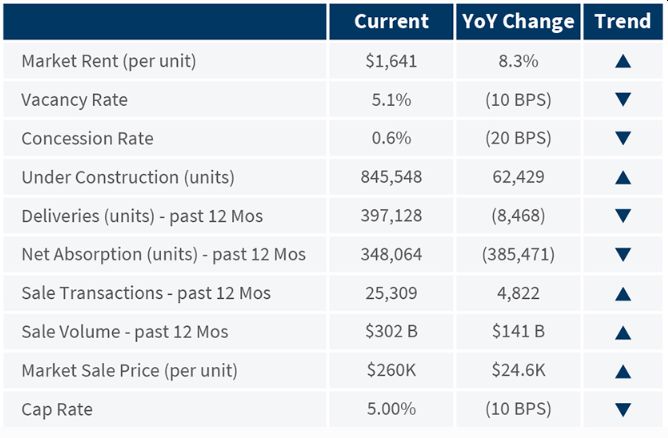Viewport: 668px width, 438px height.
Task: Click the $302 B sale volume value
Action: [391, 332]
